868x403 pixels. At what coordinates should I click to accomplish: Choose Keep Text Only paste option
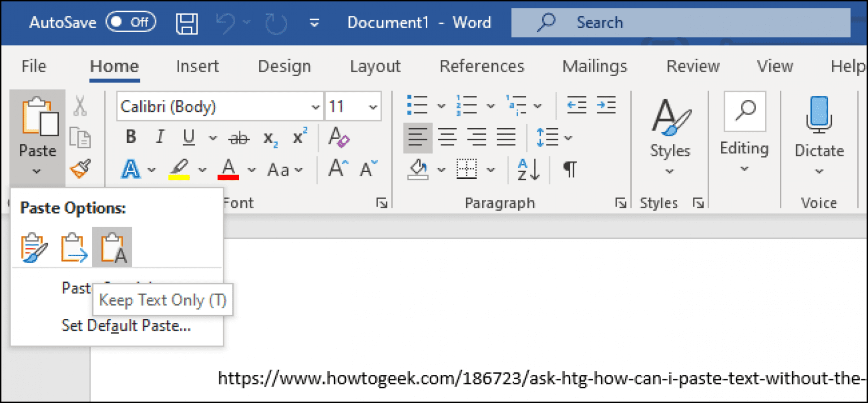click(x=112, y=247)
